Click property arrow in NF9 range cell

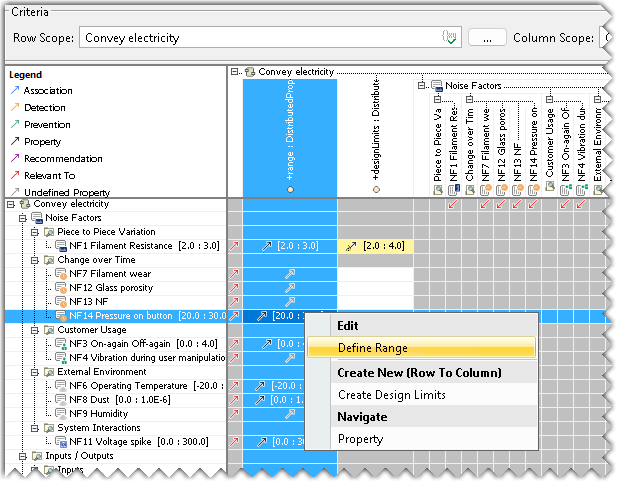pyautogui.click(x=290, y=414)
